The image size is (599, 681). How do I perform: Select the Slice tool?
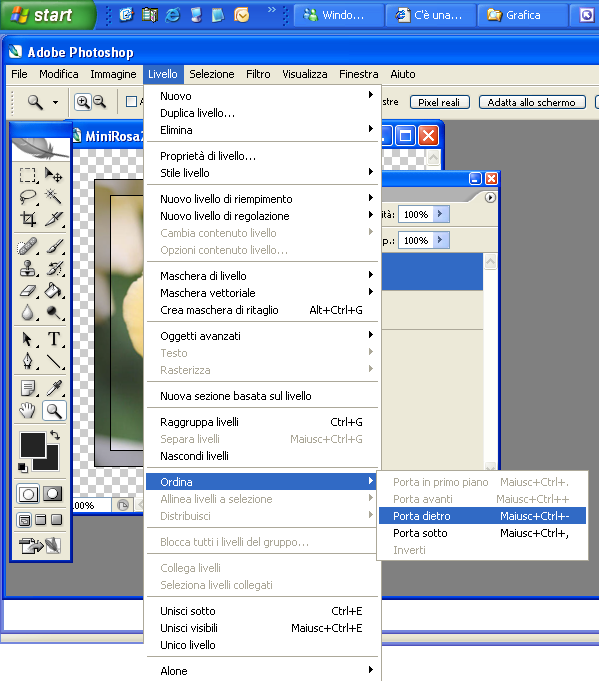[53, 218]
